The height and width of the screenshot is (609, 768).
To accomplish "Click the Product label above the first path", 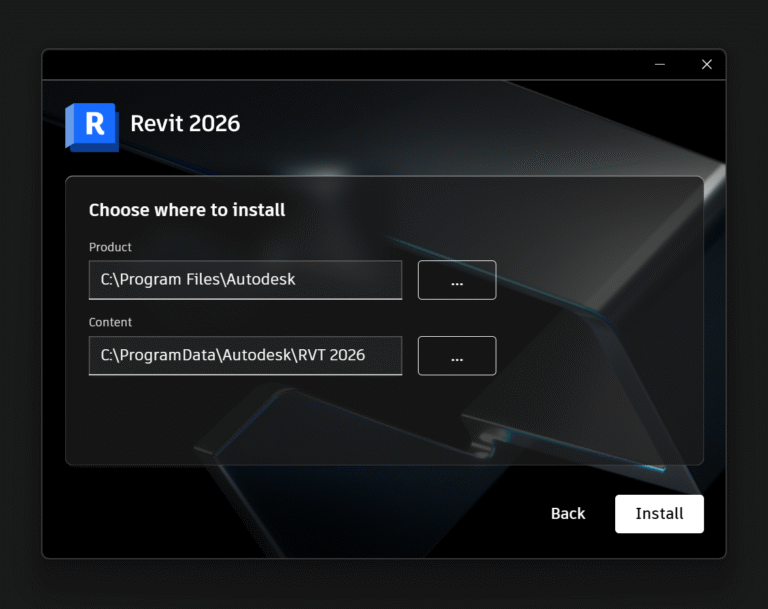I will point(110,247).
